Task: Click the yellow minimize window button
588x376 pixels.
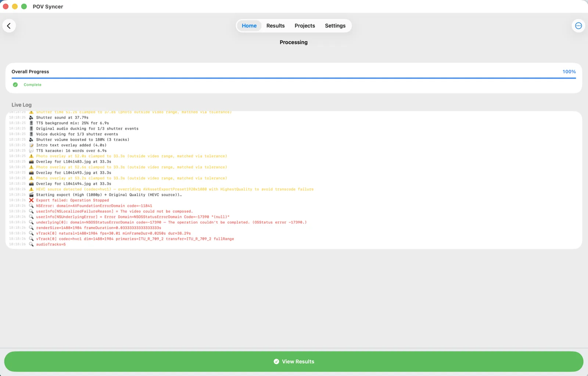Action: click(x=15, y=7)
